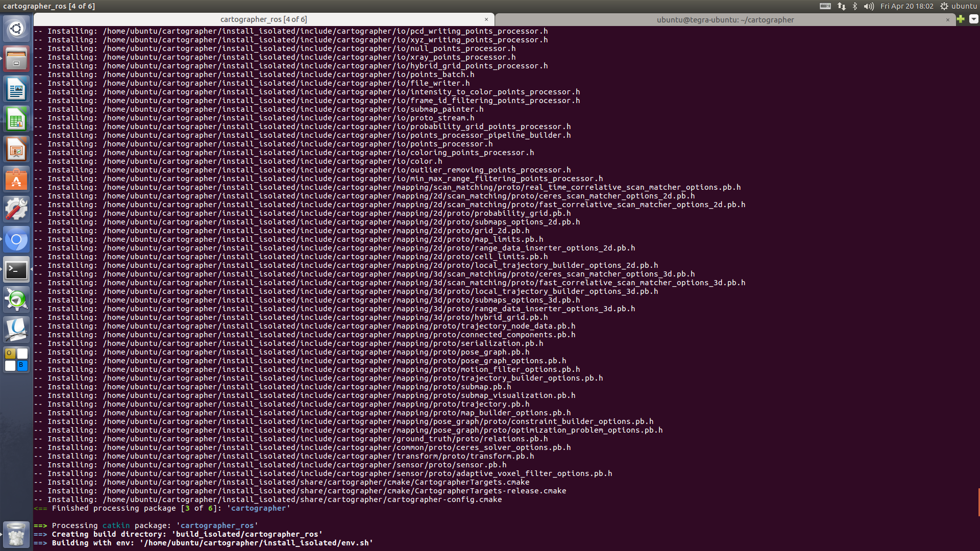980x551 pixels.
Task: Launch LibreOffice Writer from the dock
Action: pyautogui.click(x=16, y=89)
